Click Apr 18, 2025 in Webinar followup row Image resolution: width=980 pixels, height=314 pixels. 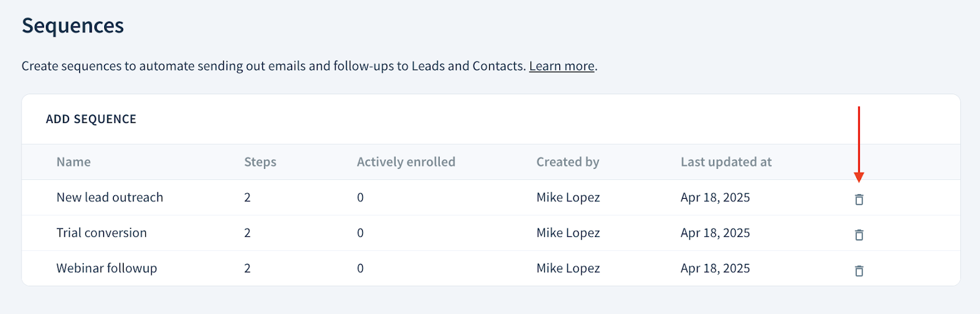[x=715, y=268]
